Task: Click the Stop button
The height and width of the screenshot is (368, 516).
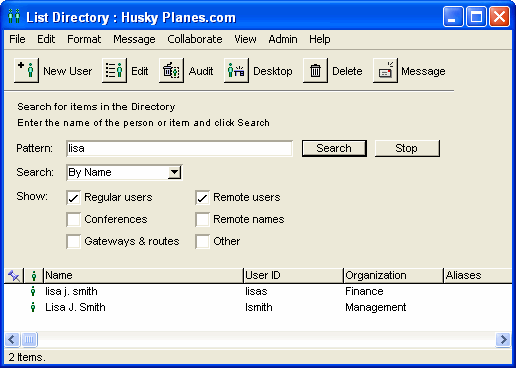Action: [407, 148]
